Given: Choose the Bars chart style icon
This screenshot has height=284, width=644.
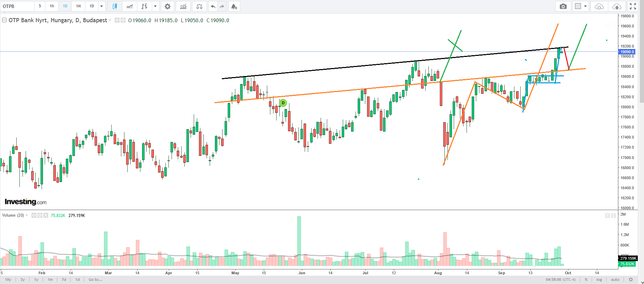Looking at the screenshot, I should point(145,6).
